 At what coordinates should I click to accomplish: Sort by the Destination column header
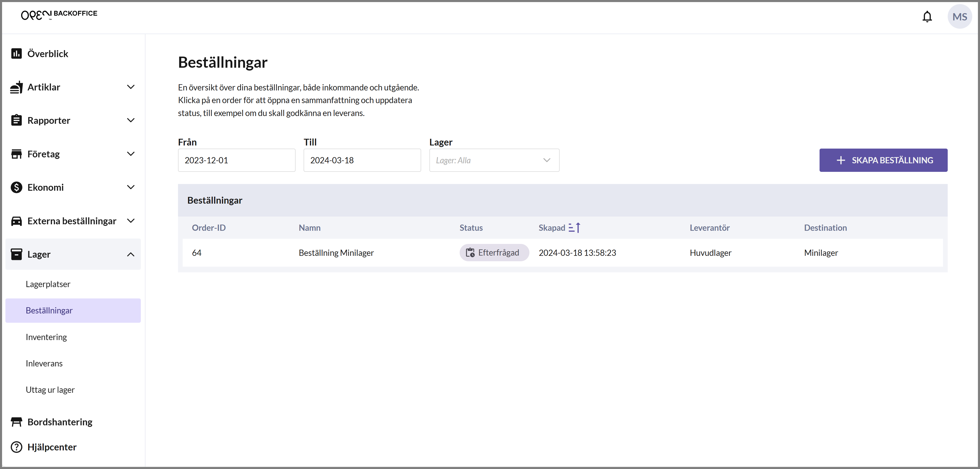(825, 227)
